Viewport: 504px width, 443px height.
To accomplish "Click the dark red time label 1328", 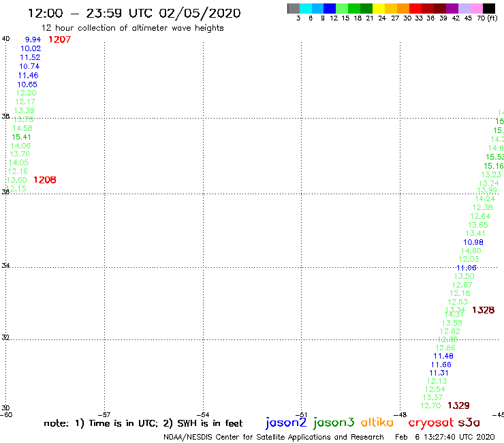I will (x=483, y=310).
